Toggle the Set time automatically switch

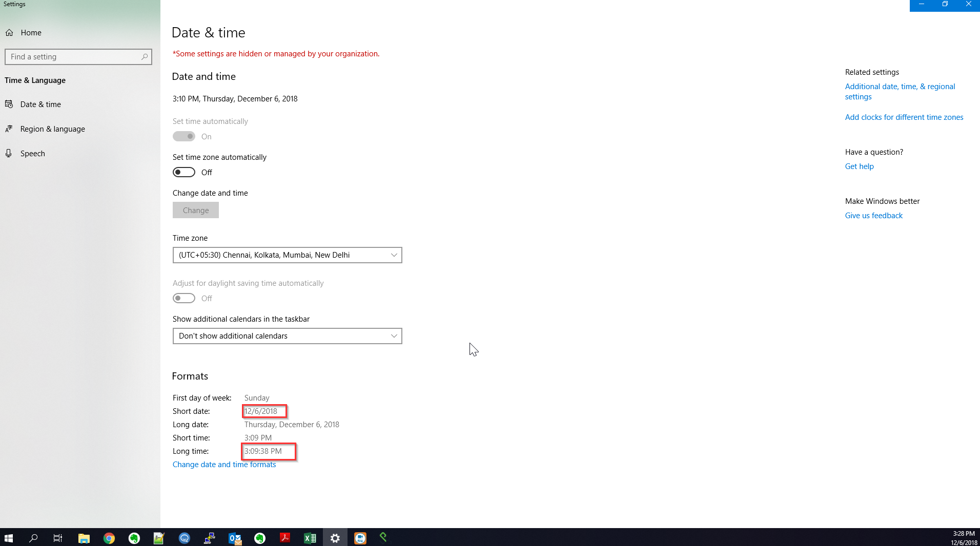[x=184, y=137]
